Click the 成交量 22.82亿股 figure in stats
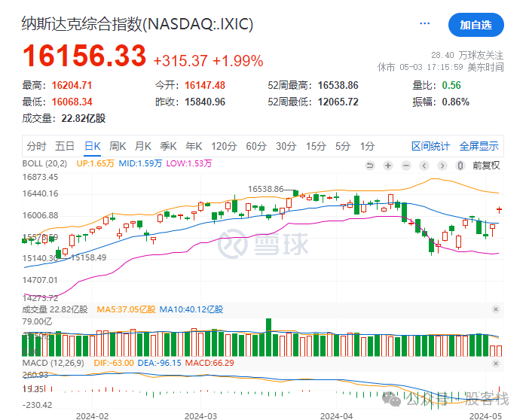 [x=84, y=118]
